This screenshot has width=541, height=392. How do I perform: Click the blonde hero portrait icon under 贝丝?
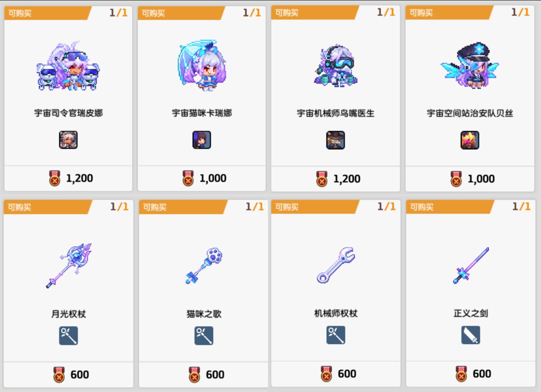[470, 140]
